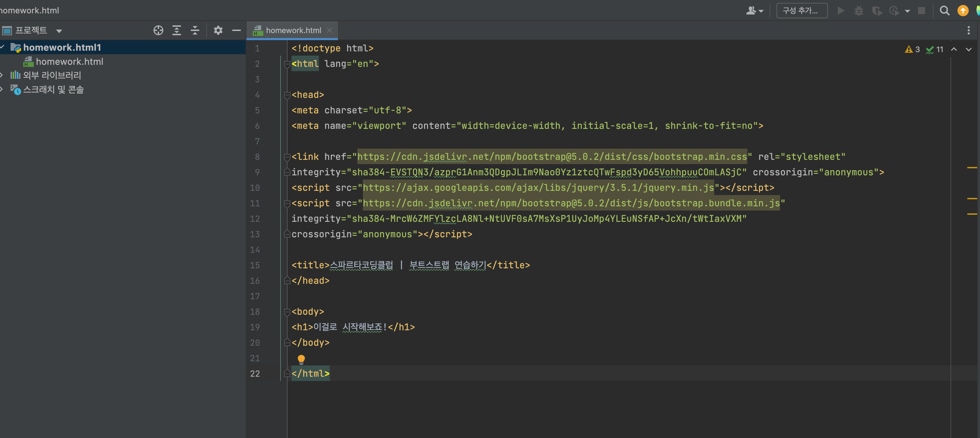
Task: Click the '<!doctype html>' text
Action: (x=333, y=48)
